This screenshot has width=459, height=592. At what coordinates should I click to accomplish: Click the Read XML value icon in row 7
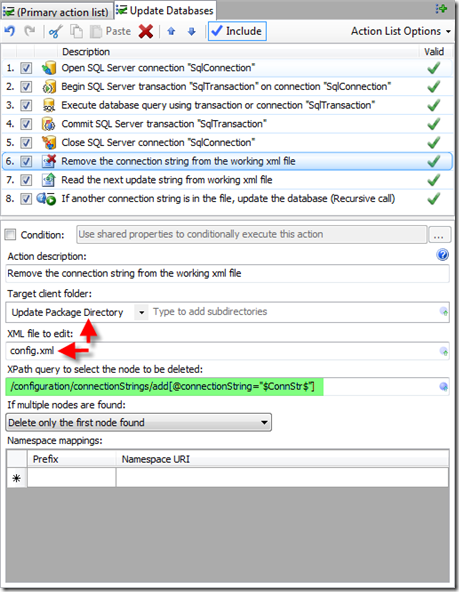point(49,180)
